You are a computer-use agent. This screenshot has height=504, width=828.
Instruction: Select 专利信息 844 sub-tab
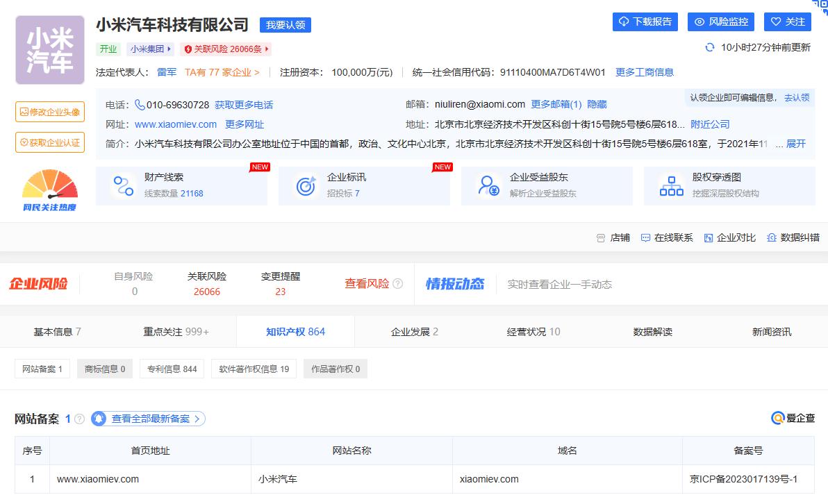[172, 369]
